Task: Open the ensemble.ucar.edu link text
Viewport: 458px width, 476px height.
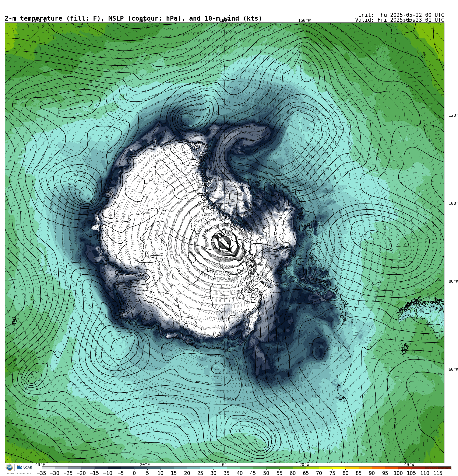Action: (19, 474)
